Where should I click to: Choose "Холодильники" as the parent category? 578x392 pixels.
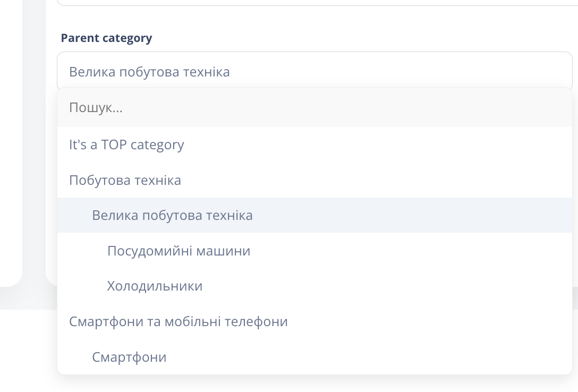point(154,286)
